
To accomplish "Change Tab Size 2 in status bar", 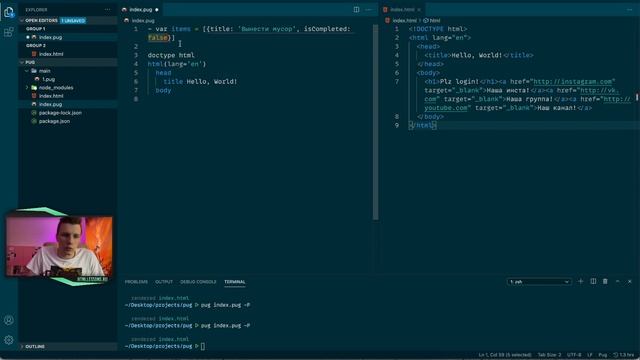I will [x=549, y=355].
